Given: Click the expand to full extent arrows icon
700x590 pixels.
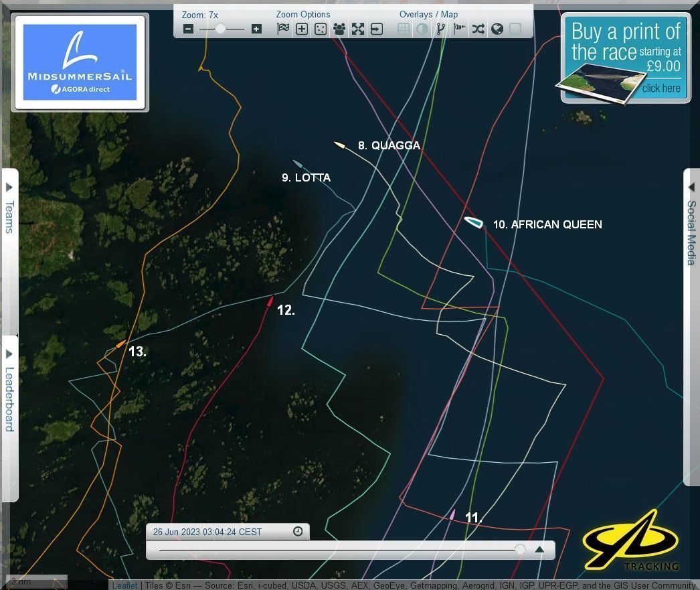Looking at the screenshot, I should (x=358, y=29).
